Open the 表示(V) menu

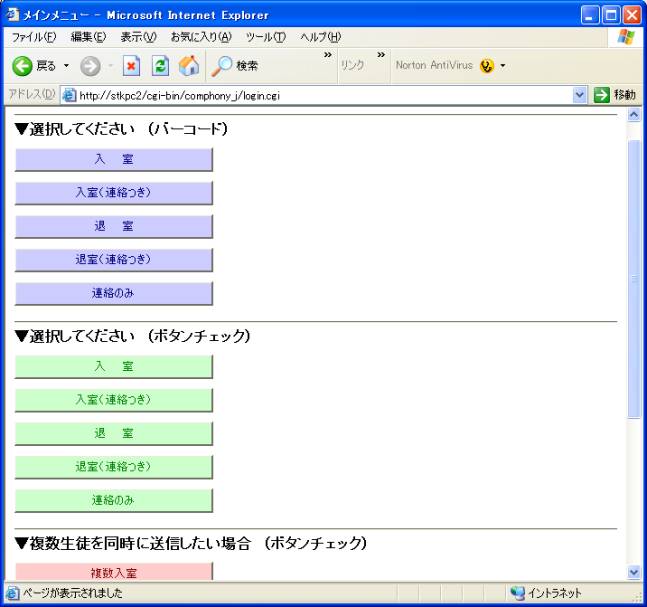pyautogui.click(x=139, y=37)
